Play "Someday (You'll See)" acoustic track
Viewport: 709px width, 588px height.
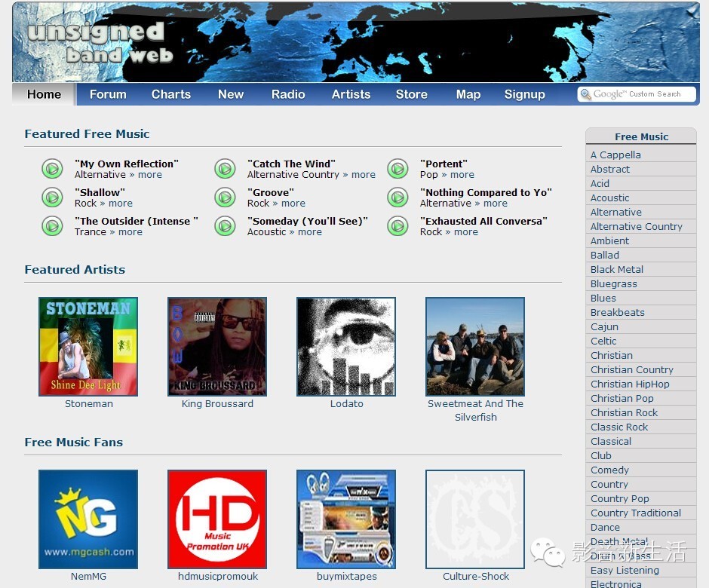pos(225,226)
